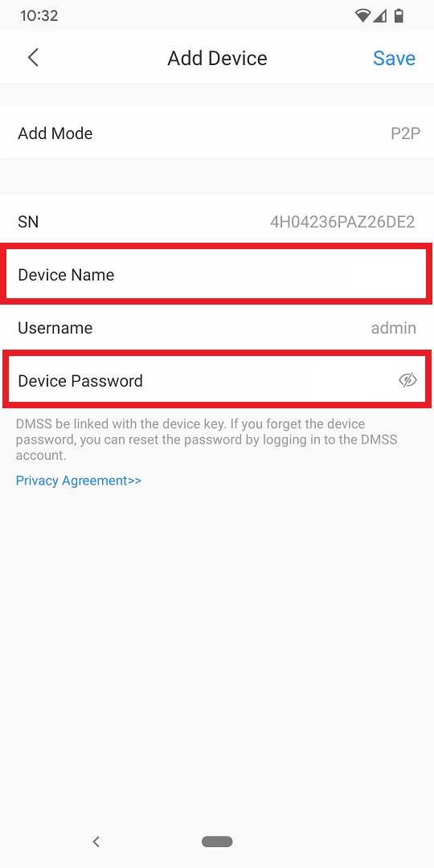
Task: Focus the Device Name input field
Action: pos(217,275)
